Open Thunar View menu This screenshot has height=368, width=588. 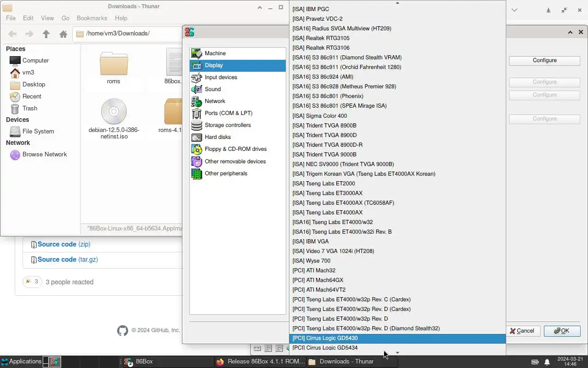(47, 18)
